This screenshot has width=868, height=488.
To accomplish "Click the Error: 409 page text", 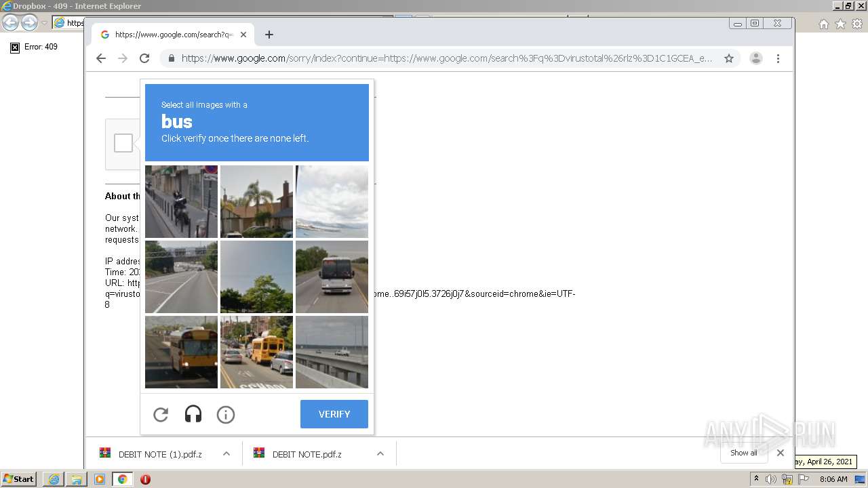I will (x=41, y=47).
